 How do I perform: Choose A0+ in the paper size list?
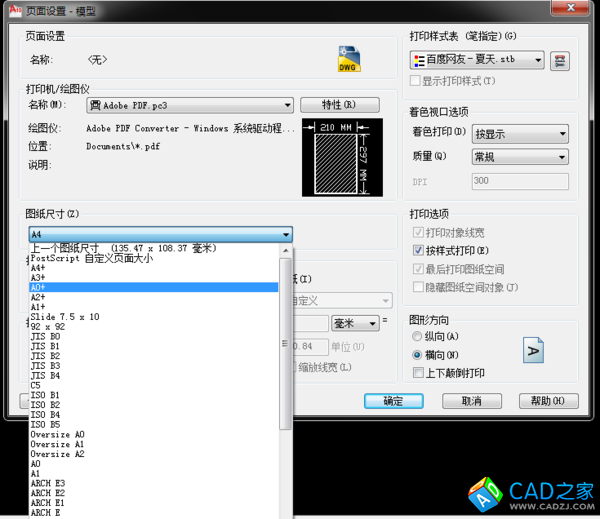click(x=150, y=287)
